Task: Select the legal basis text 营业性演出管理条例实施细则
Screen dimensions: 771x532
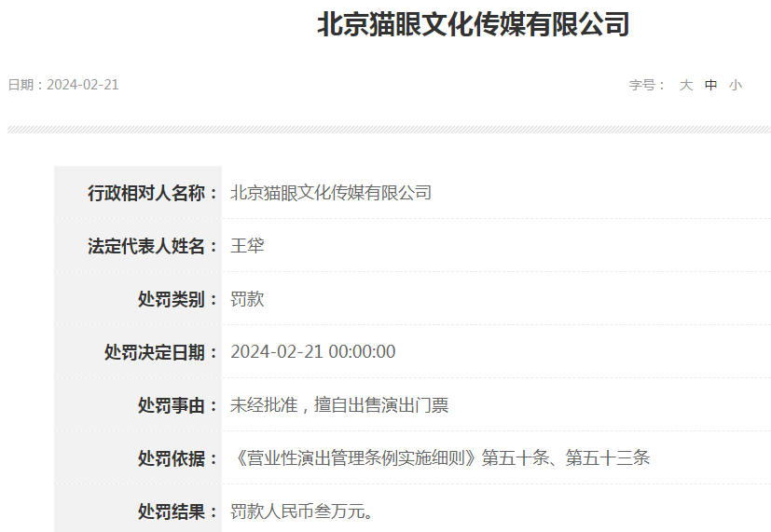Action: point(355,457)
